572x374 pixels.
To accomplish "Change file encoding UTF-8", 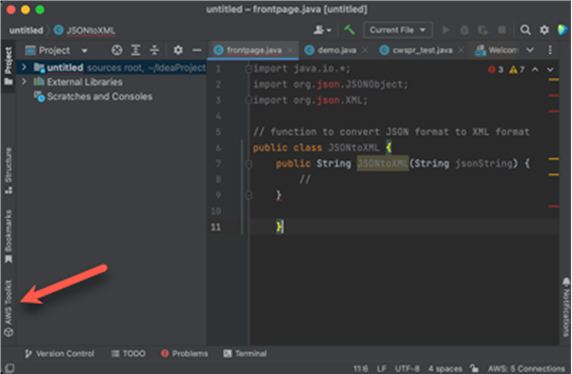I will [407, 369].
